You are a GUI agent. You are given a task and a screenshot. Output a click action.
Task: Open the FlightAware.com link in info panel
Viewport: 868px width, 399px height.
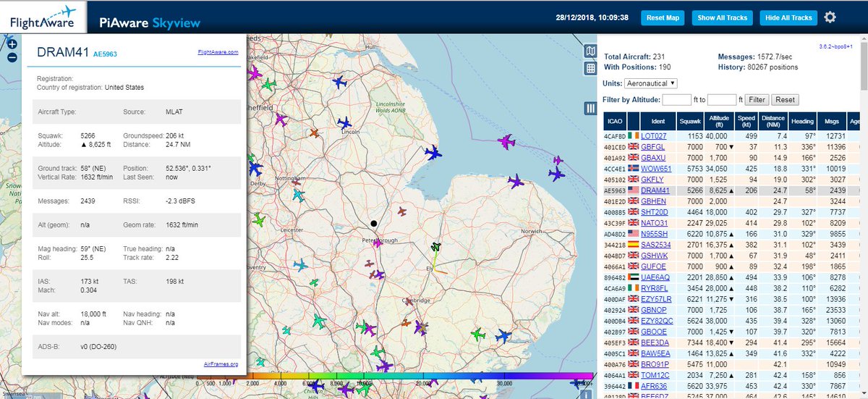click(x=218, y=52)
